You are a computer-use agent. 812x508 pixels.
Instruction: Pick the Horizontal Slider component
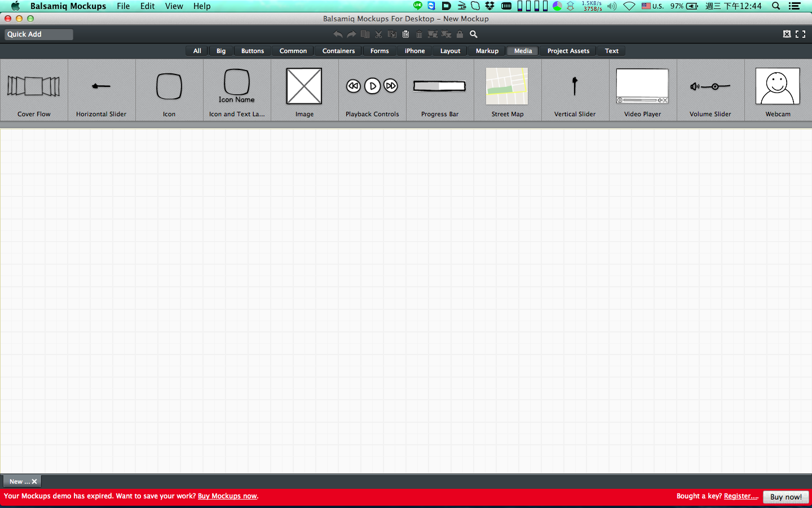tap(101, 90)
